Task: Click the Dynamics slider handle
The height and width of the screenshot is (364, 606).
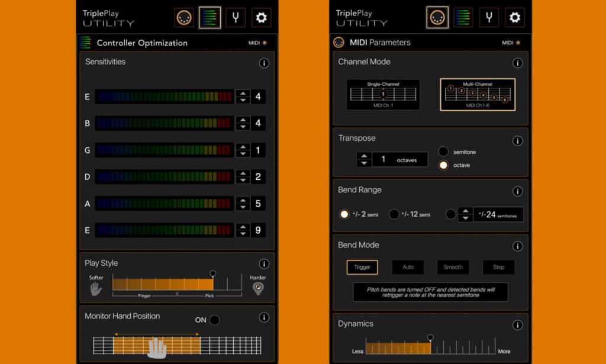Action: [x=430, y=338]
